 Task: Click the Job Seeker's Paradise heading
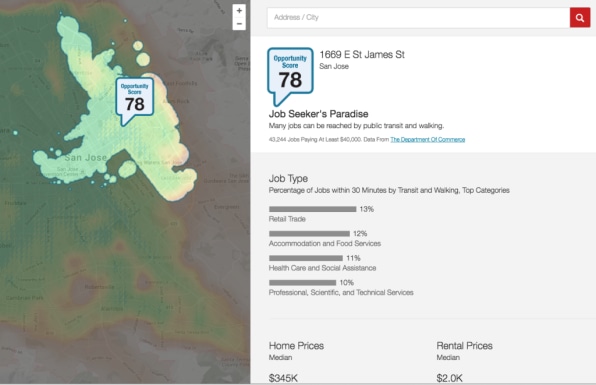click(x=319, y=114)
